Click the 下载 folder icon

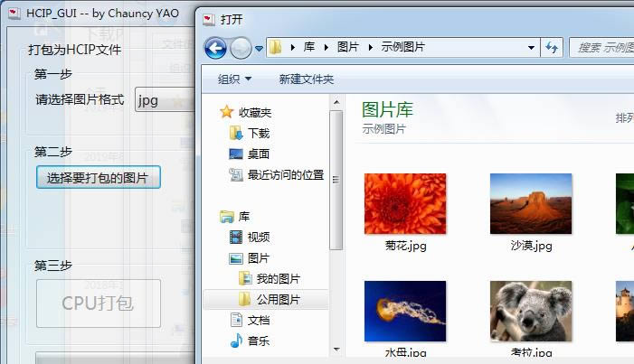coord(236,133)
